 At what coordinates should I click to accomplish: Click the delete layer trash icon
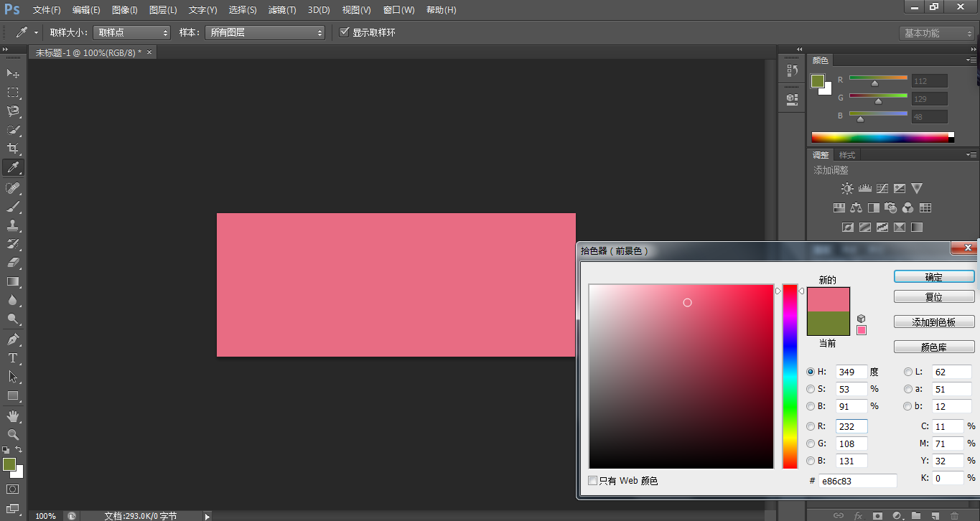click(x=954, y=515)
